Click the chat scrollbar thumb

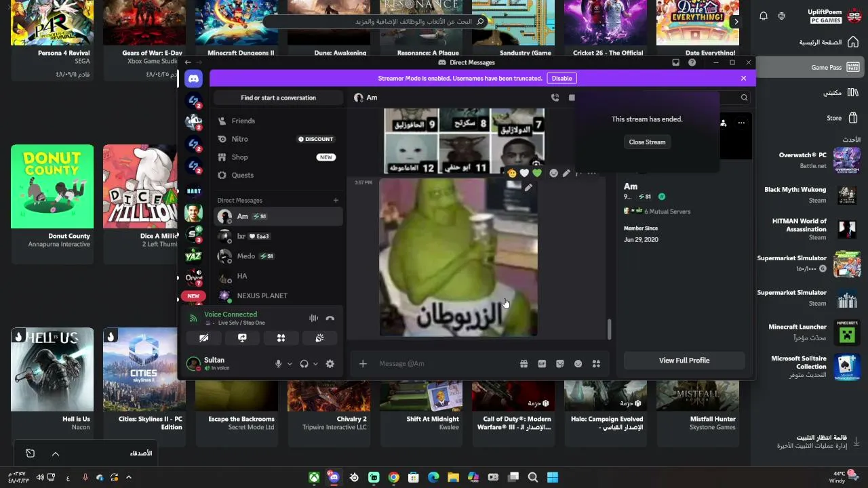tap(609, 329)
